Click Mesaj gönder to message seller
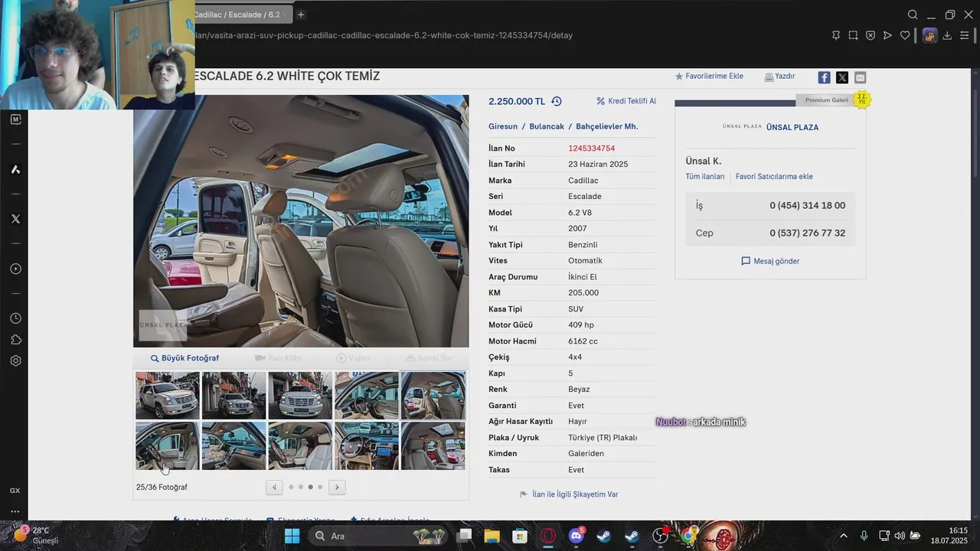 (x=770, y=261)
